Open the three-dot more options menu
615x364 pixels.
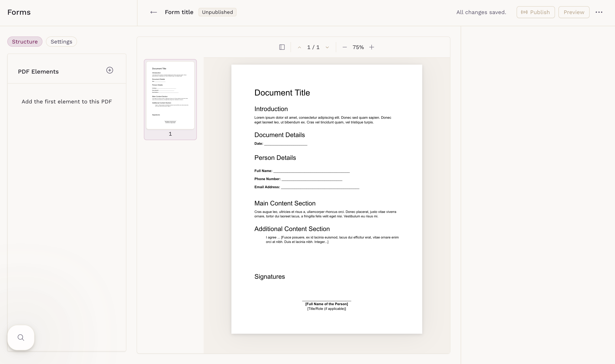tap(599, 12)
